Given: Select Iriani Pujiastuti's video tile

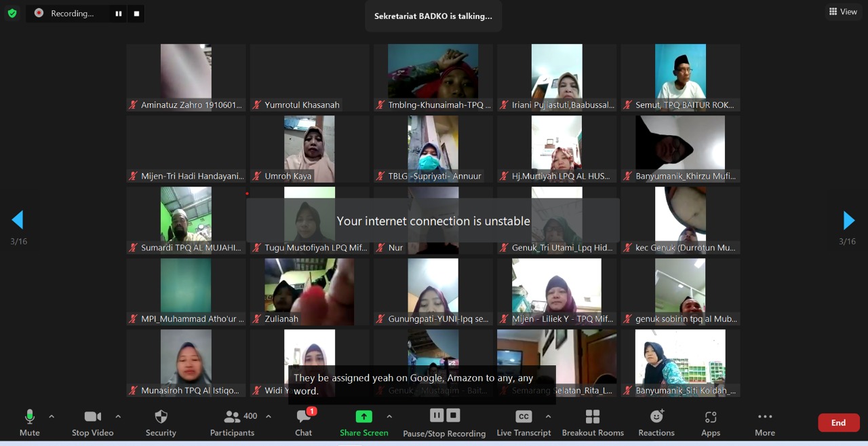Looking at the screenshot, I should point(557,77).
